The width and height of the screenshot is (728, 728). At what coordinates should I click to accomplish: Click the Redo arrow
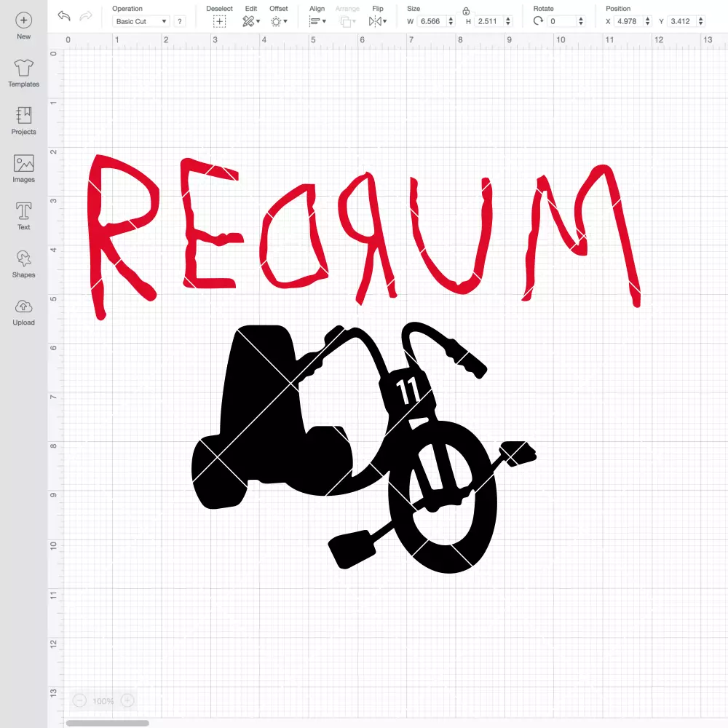tap(86, 16)
